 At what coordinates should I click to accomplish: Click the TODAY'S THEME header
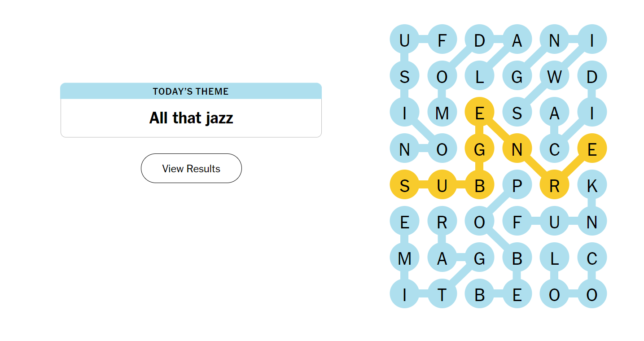coord(191,92)
